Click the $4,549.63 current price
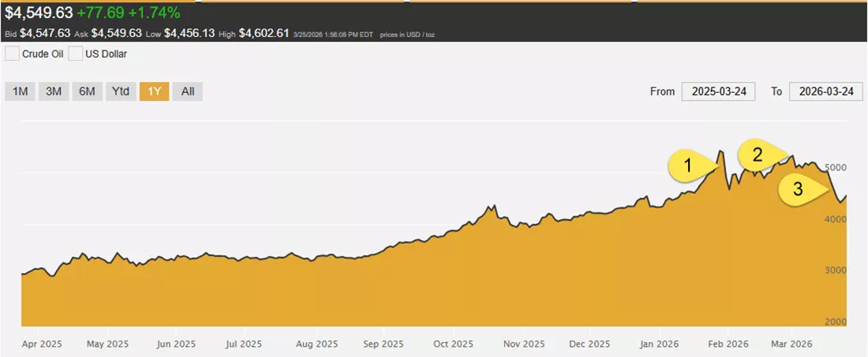 click(x=39, y=11)
